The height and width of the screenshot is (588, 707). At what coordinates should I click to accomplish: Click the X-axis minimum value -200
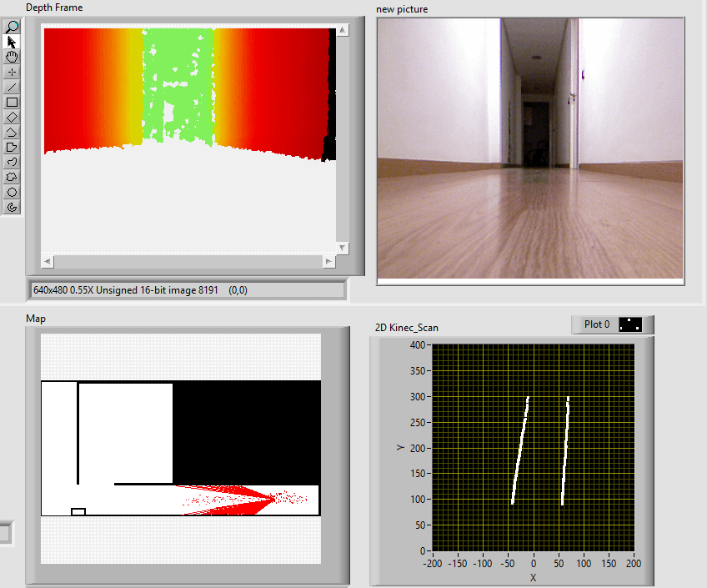pos(432,563)
